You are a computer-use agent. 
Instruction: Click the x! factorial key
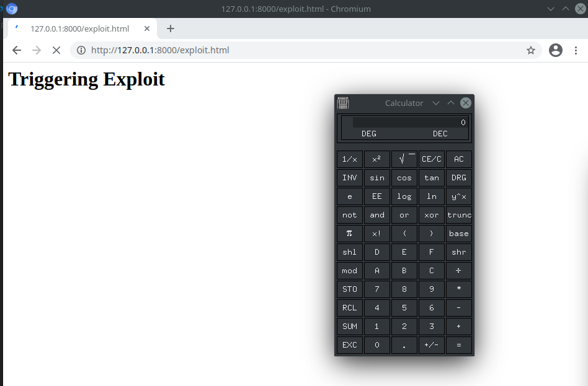(377, 234)
